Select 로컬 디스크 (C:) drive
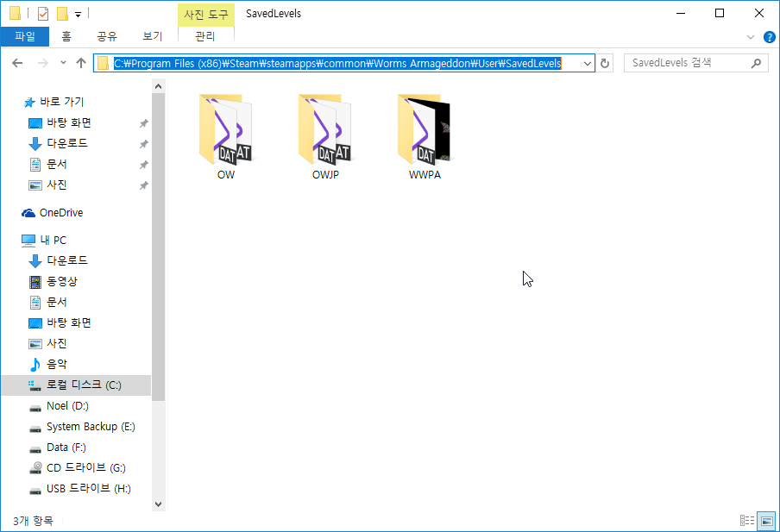 (76, 385)
